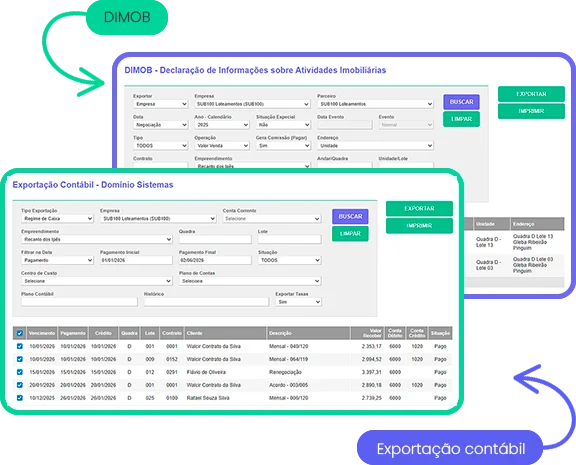Click description Mensal - 064/119

click(x=288, y=359)
